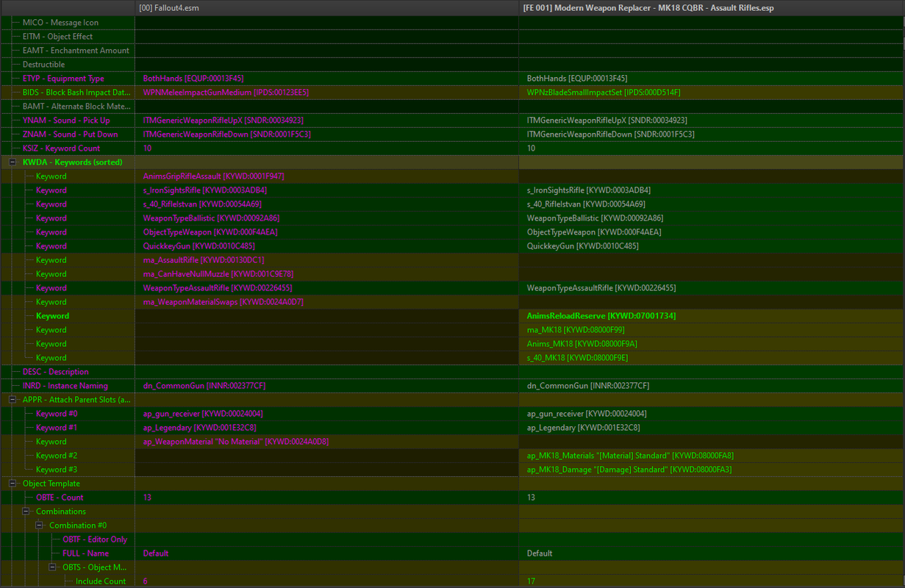Click s_40_MK18 [KYWD:08000F9E] value
The image size is (905, 588).
tap(577, 357)
